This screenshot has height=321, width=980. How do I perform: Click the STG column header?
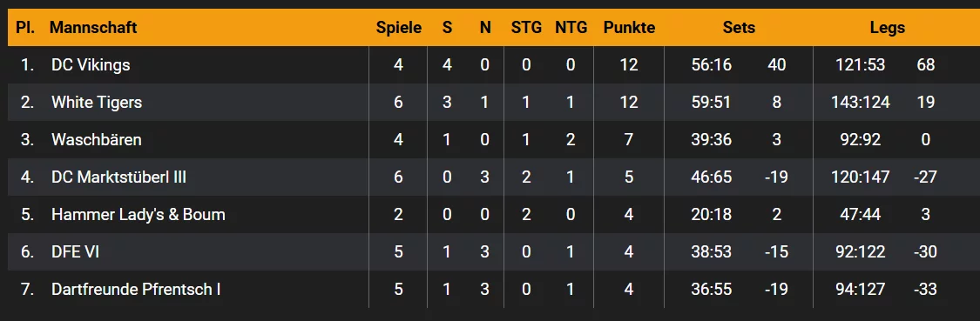tap(526, 28)
